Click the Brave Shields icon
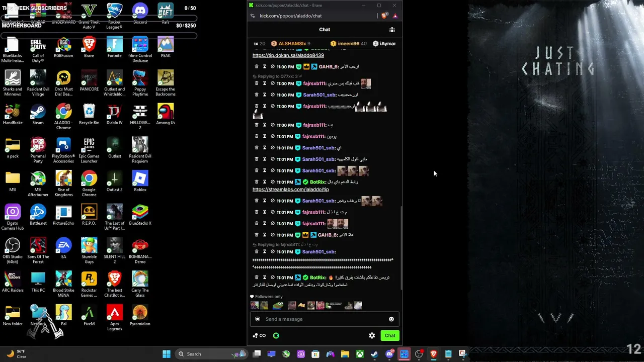This screenshot has width=644, height=362. click(384, 16)
